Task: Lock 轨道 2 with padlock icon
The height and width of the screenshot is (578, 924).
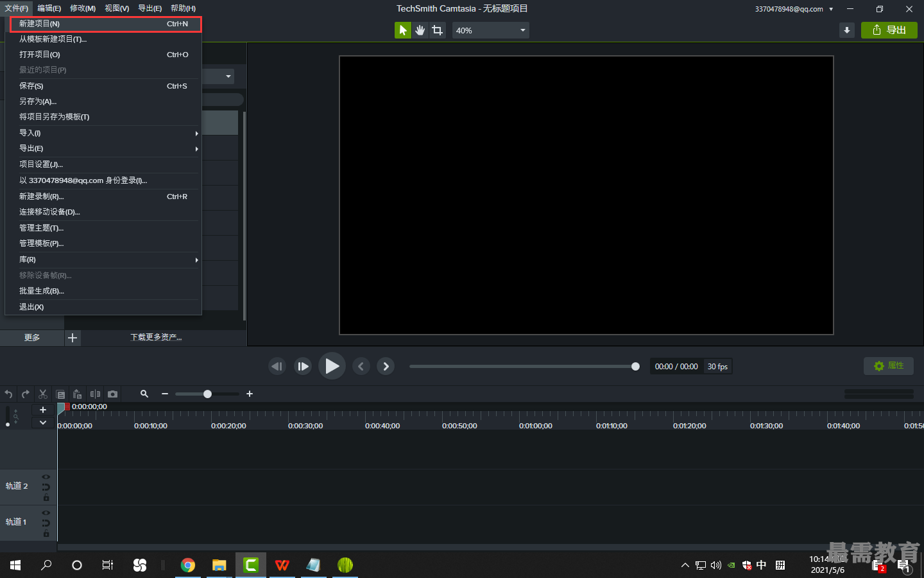Action: pos(46,498)
